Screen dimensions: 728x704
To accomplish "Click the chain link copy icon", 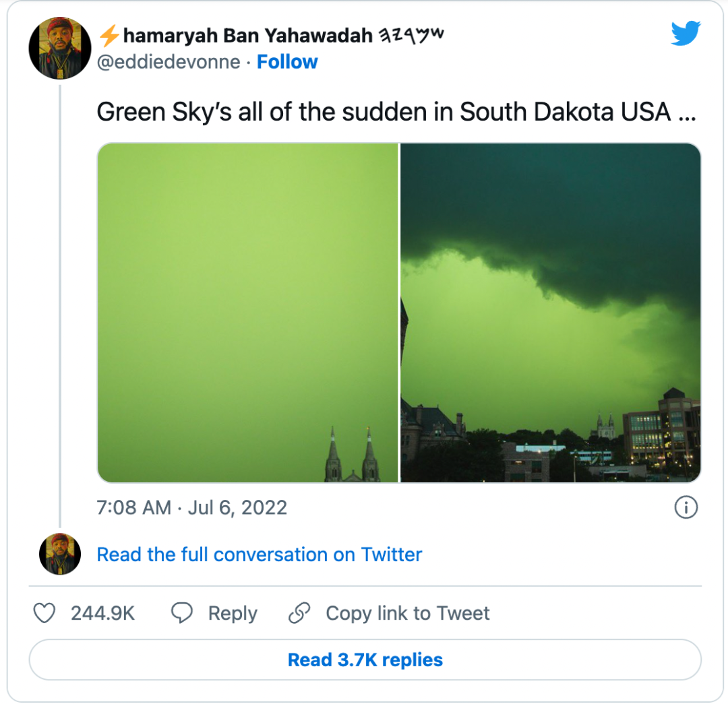I will coord(299,613).
